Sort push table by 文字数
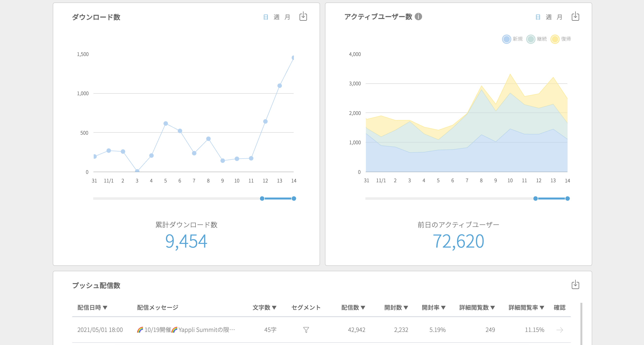This screenshot has width=644, height=345. [x=265, y=308]
